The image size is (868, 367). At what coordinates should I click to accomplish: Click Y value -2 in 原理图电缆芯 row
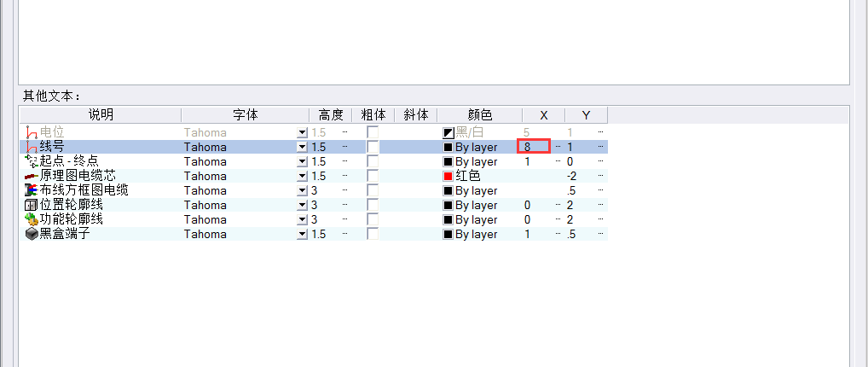[572, 177]
